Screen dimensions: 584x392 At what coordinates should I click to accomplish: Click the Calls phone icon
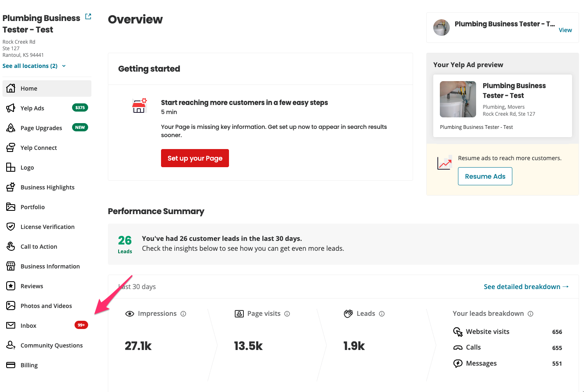(x=458, y=348)
